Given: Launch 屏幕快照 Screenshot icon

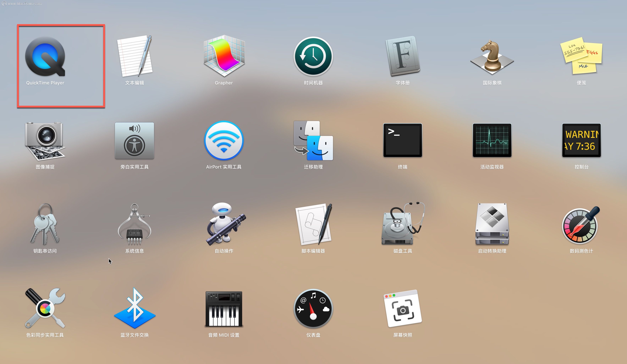Looking at the screenshot, I should coord(403,308).
